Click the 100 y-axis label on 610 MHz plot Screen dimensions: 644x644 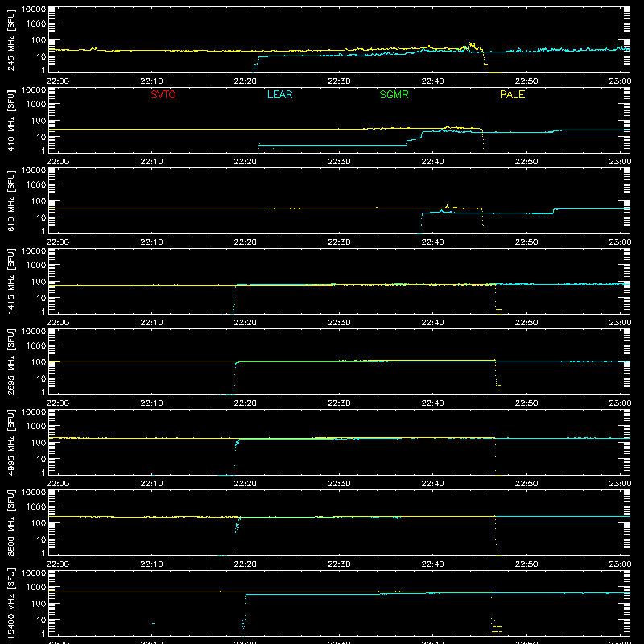pyautogui.click(x=39, y=201)
